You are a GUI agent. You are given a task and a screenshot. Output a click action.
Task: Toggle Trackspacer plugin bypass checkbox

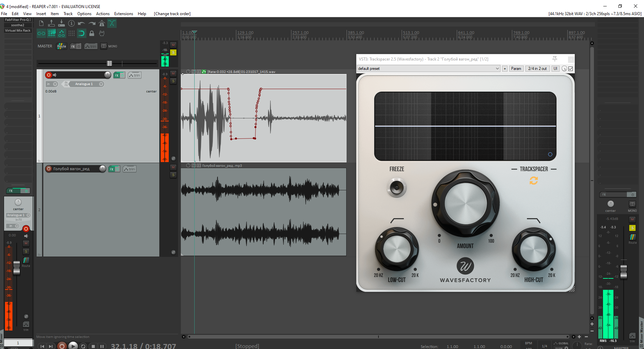point(570,69)
